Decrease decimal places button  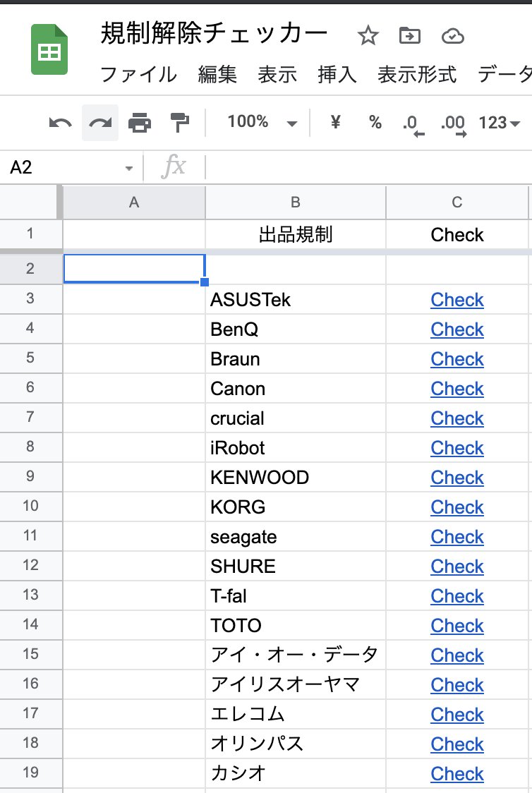[x=413, y=125]
